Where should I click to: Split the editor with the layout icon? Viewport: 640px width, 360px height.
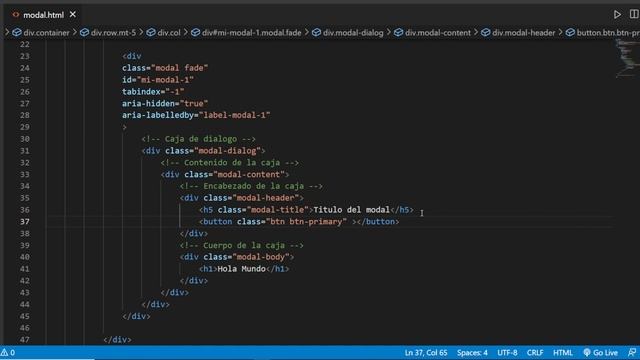coord(634,14)
